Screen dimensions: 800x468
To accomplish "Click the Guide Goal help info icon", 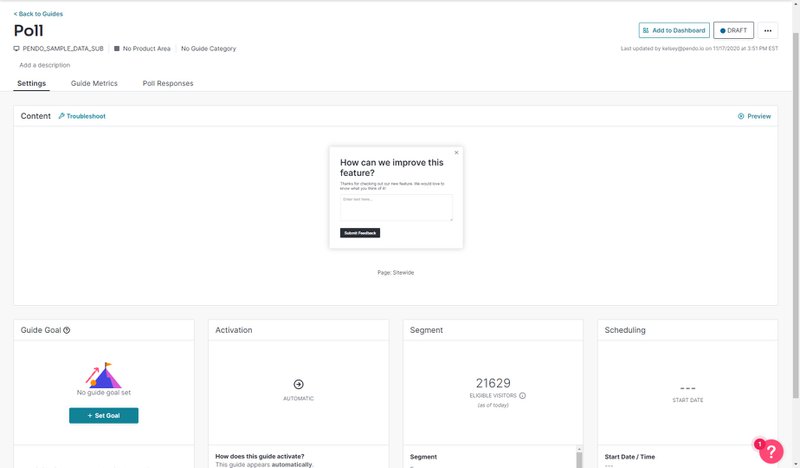I will coord(67,330).
